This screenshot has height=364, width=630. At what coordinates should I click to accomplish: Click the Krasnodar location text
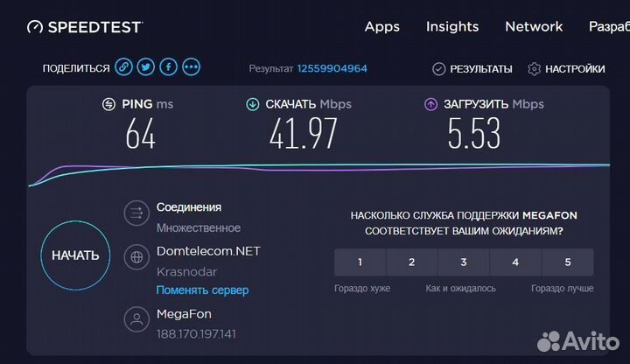[x=187, y=272]
